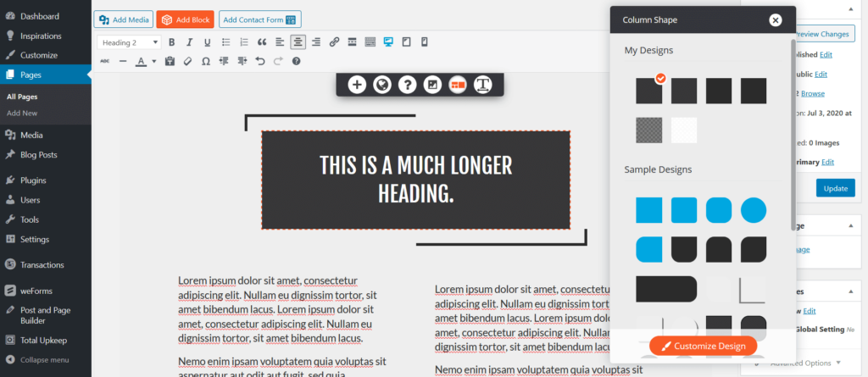This screenshot has width=868, height=377.
Task: Click Add New under Pages
Action: (x=22, y=113)
